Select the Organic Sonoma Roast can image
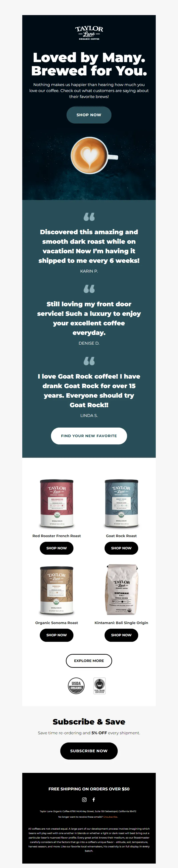 pyautogui.click(x=57, y=590)
